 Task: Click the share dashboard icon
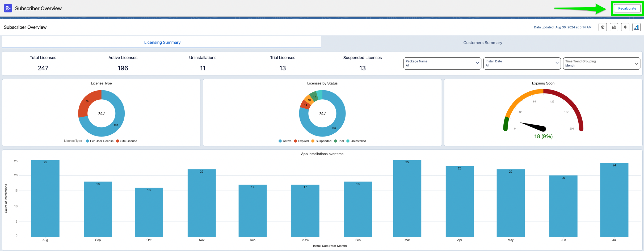pos(614,27)
